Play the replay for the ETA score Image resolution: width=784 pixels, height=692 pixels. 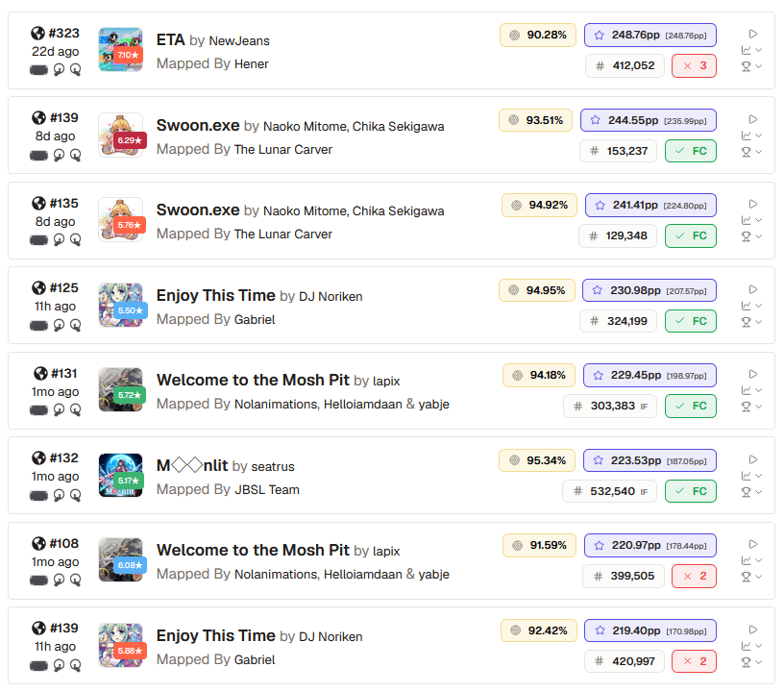click(x=753, y=34)
